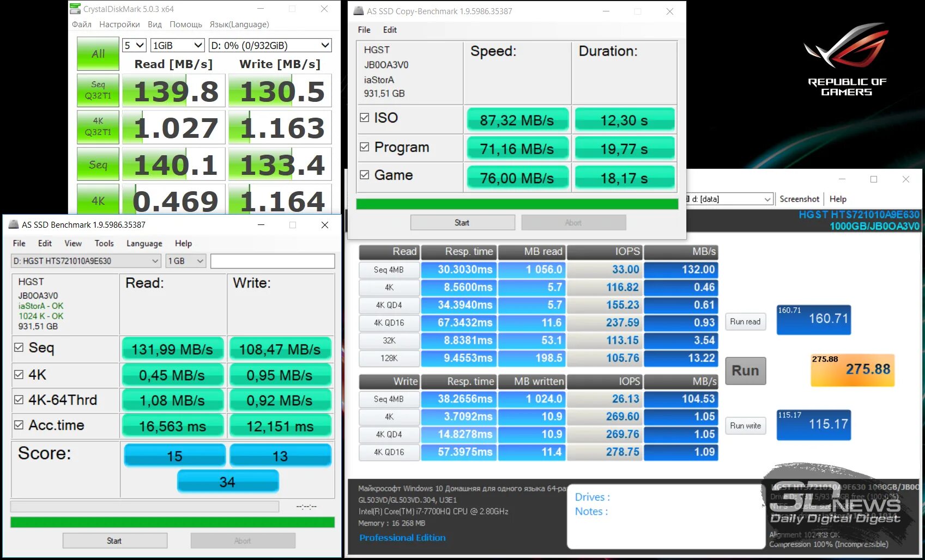The width and height of the screenshot is (925, 560).
Task: Click the 139.8 Seq Q32T1 read result
Action: (x=173, y=91)
